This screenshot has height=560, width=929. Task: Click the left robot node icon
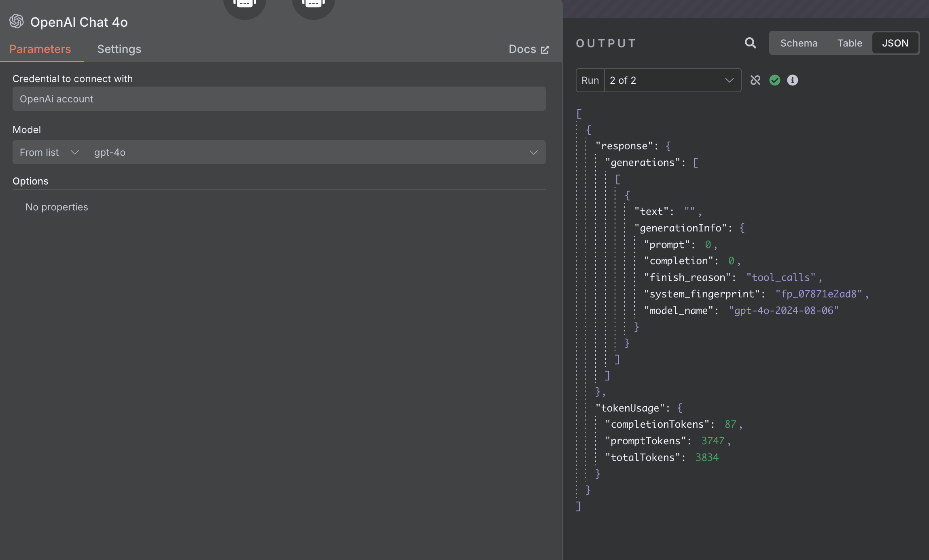tap(244, 5)
